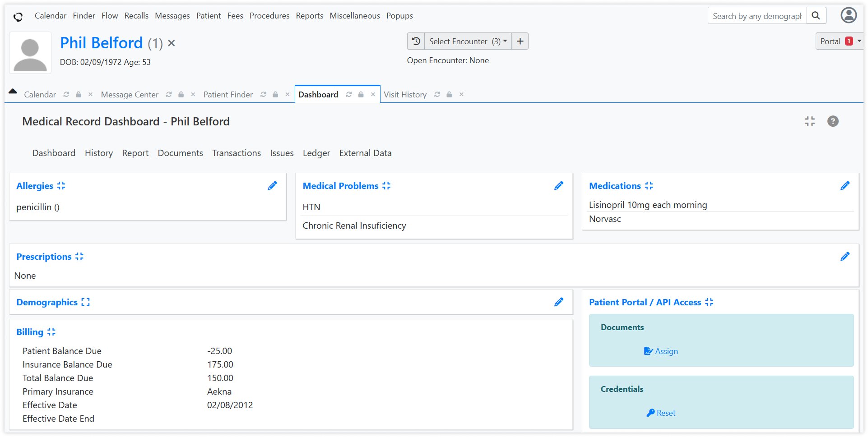
Task: Add new encounter with plus button
Action: pyautogui.click(x=520, y=41)
